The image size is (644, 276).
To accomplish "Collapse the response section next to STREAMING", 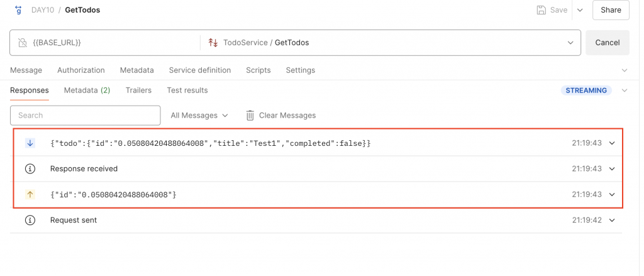I will 625,91.
